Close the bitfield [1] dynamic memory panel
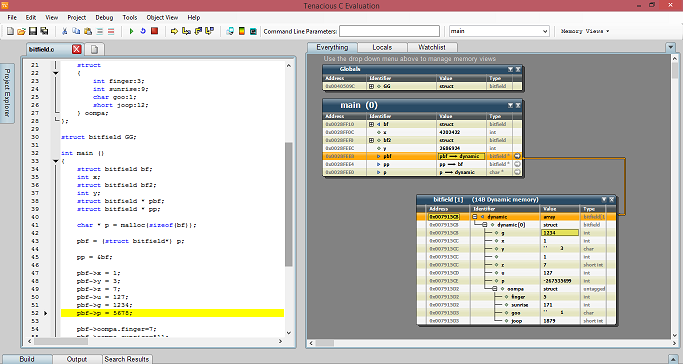683x364 pixels. pyautogui.click(x=612, y=199)
